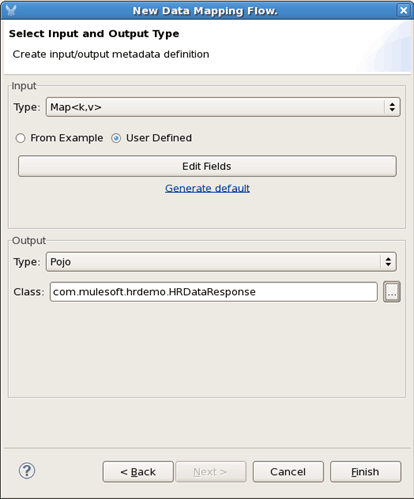Open the Input Type Map<k,v> dropdown
Image resolution: width=414 pixels, height=499 pixels.
(x=223, y=107)
